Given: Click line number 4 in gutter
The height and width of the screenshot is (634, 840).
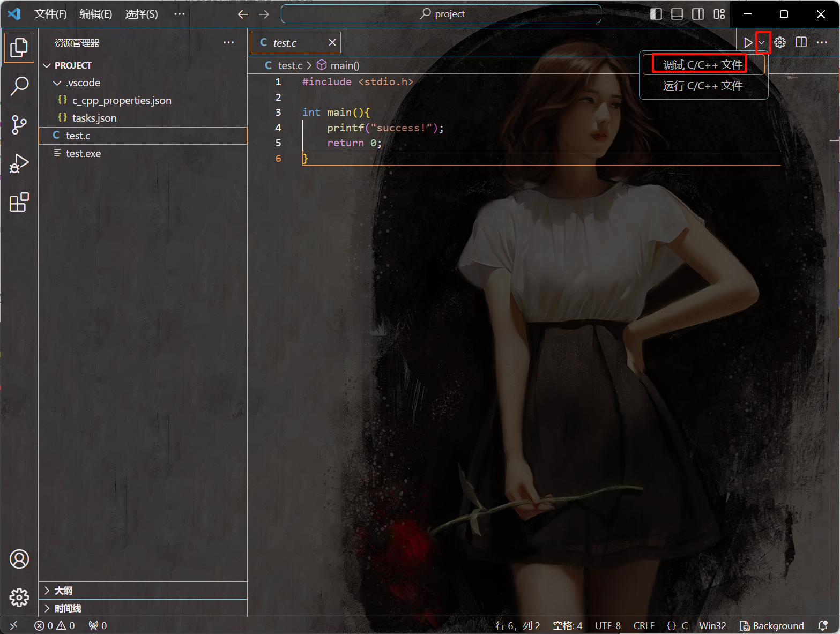Looking at the screenshot, I should [278, 128].
